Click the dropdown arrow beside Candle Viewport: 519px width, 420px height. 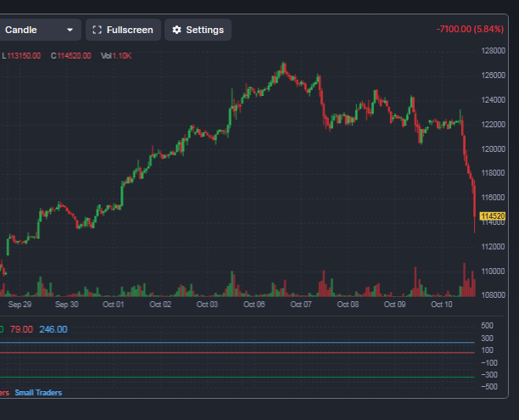click(x=70, y=30)
